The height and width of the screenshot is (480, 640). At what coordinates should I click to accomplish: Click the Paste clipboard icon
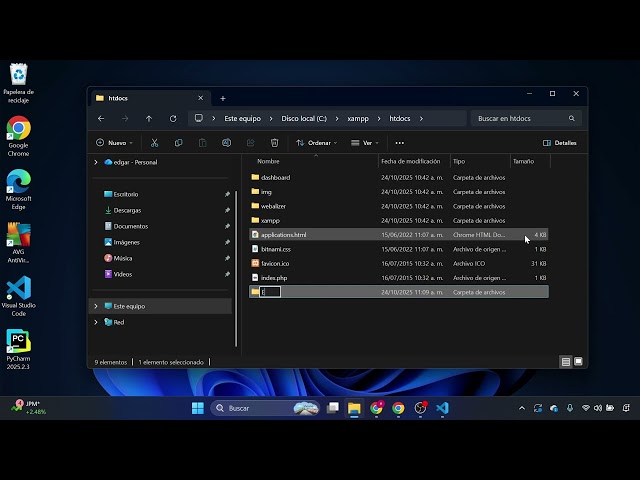point(202,143)
